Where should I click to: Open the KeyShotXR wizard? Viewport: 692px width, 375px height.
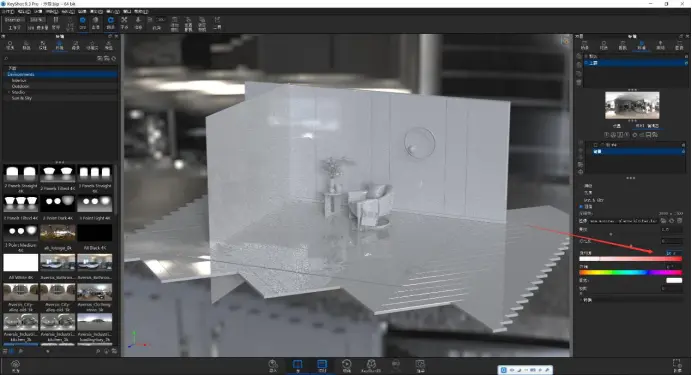371,366
